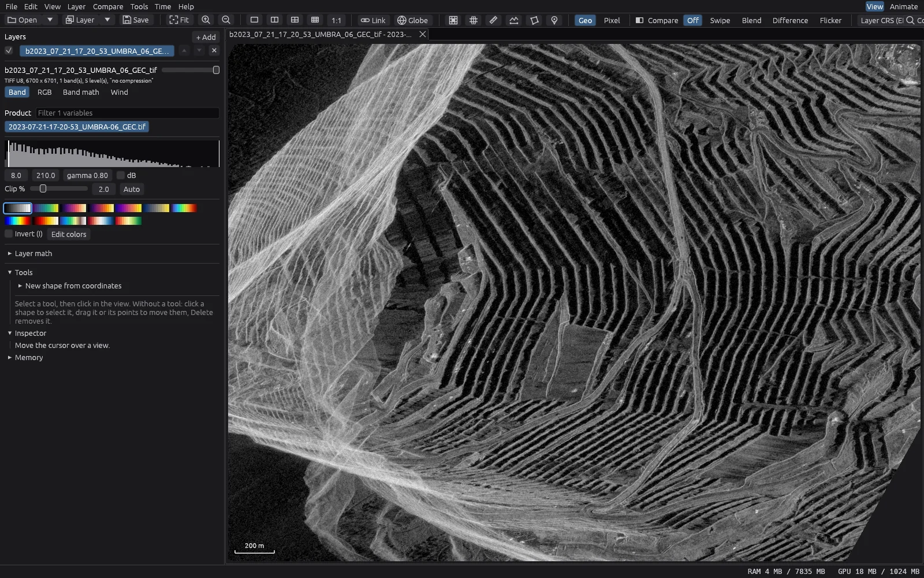
Task: Enable the Invert colormap checkbox
Action: (x=9, y=234)
